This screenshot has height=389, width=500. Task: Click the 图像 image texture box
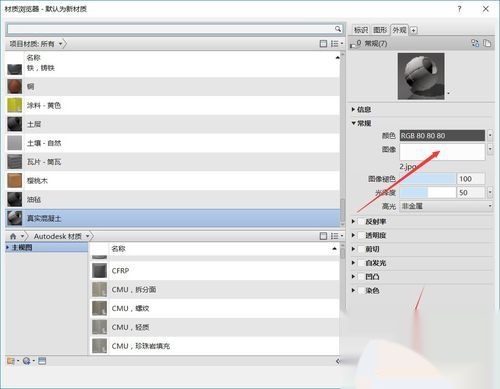coord(442,152)
